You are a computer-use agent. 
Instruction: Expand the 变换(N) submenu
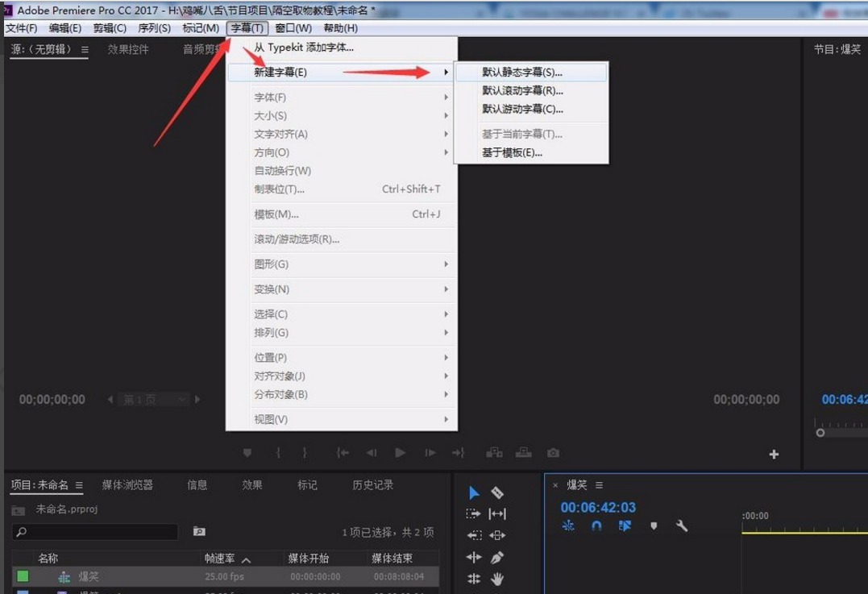tap(342, 289)
